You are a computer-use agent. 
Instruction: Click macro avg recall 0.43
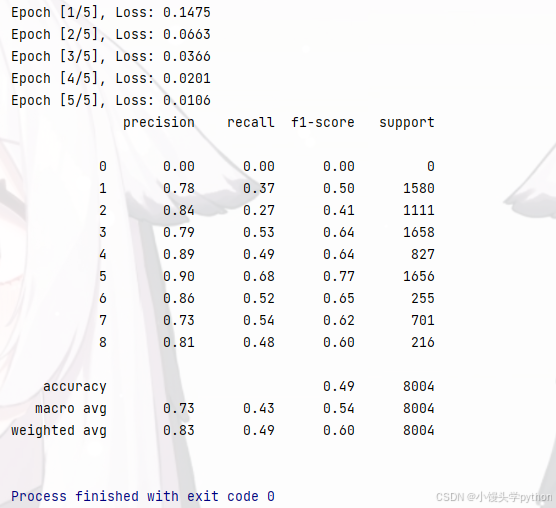[259, 408]
